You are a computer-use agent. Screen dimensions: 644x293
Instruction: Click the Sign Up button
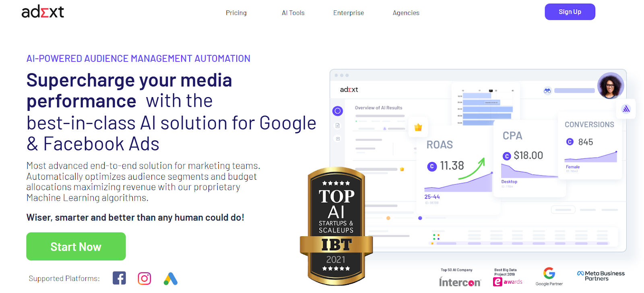pyautogui.click(x=570, y=12)
